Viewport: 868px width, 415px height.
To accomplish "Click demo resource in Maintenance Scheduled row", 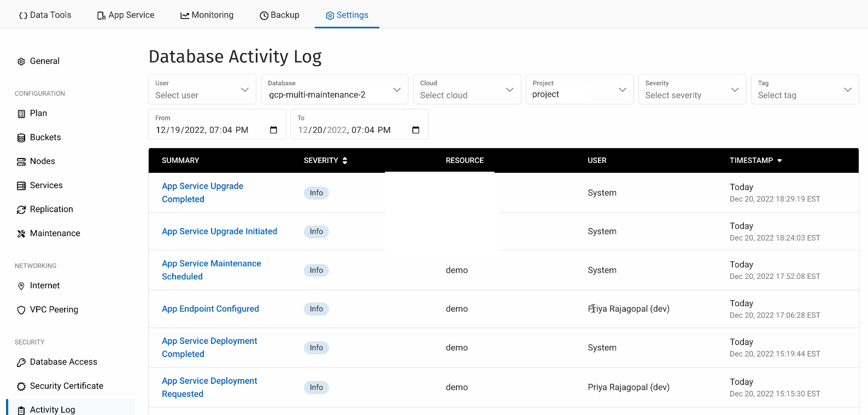I will tap(456, 270).
